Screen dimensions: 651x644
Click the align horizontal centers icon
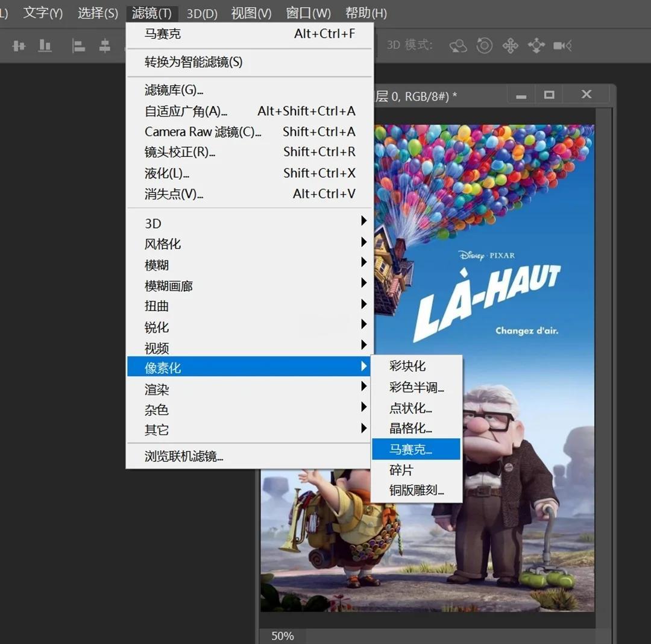[105, 46]
